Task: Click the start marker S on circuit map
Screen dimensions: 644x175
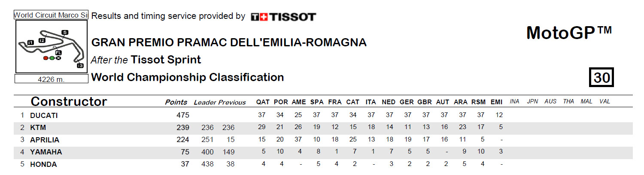Action: [65, 32]
